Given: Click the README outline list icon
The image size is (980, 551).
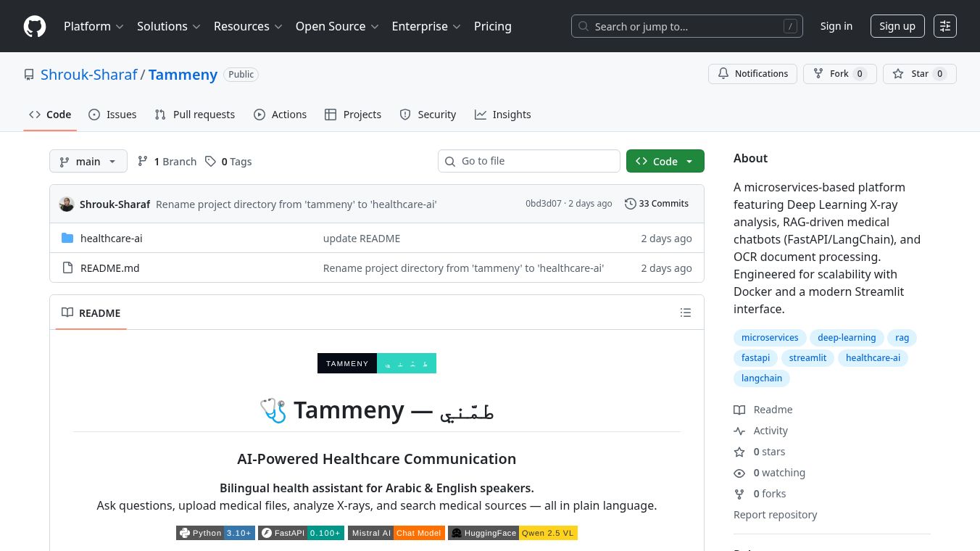Looking at the screenshot, I should tap(686, 312).
